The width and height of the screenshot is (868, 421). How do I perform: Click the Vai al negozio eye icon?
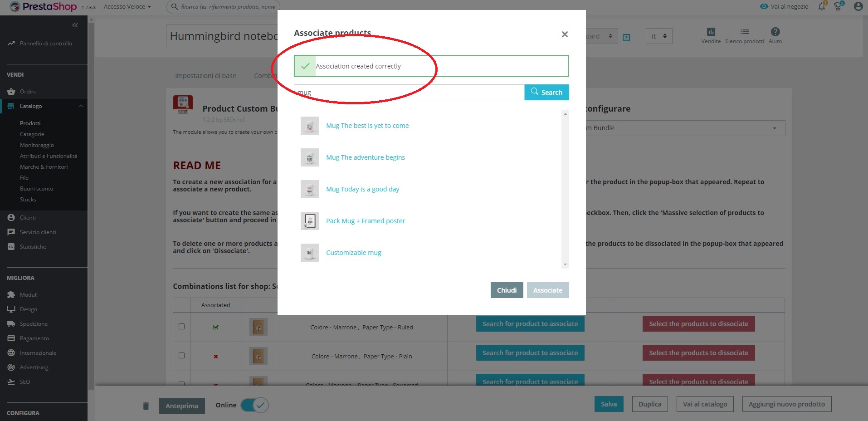764,6
